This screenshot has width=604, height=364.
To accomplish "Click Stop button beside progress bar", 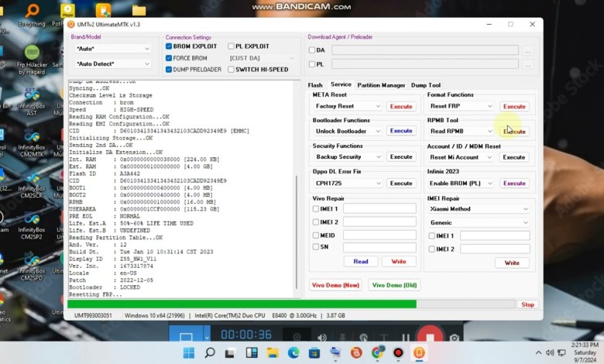I will coord(527,304).
